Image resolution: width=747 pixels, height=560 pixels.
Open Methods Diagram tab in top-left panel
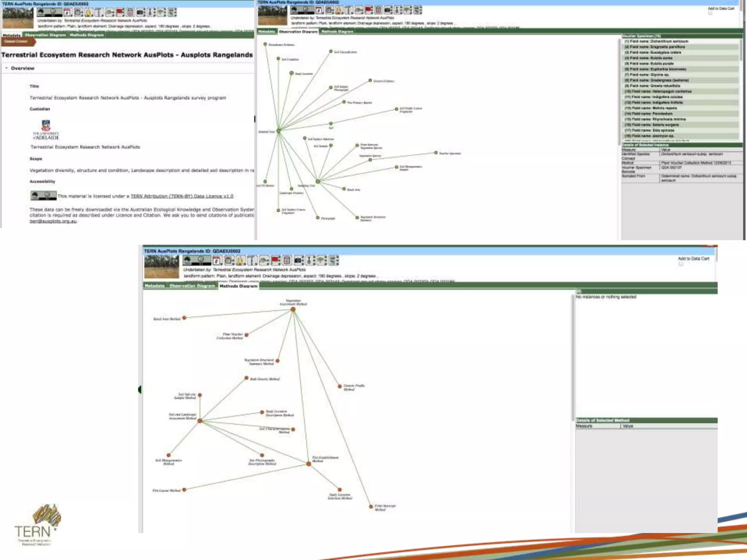click(x=87, y=35)
